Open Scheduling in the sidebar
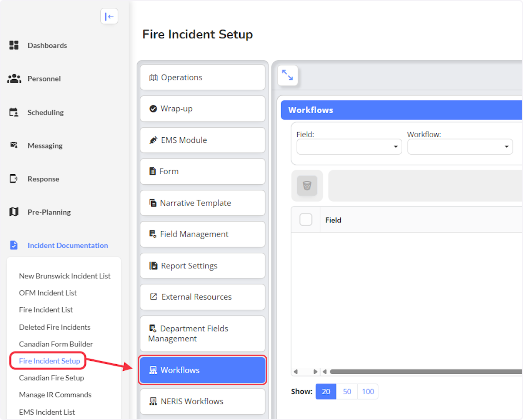The height and width of the screenshot is (420, 523). [x=45, y=112]
